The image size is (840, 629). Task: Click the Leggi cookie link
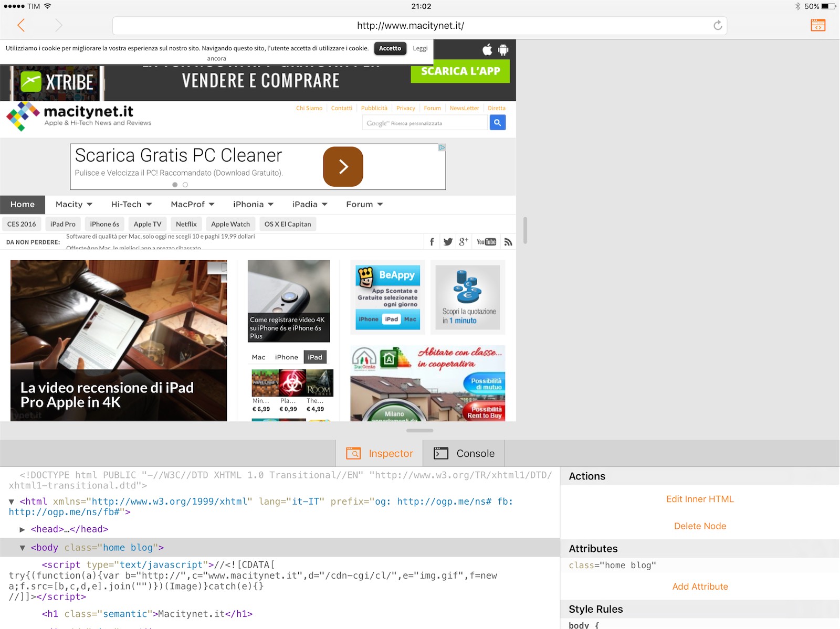pyautogui.click(x=420, y=48)
